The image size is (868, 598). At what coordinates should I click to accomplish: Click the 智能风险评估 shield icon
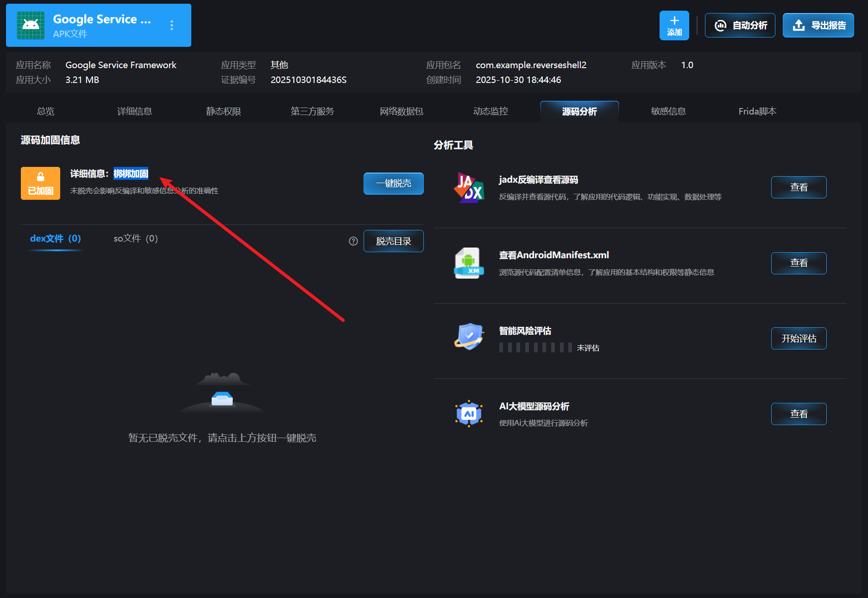pyautogui.click(x=469, y=337)
